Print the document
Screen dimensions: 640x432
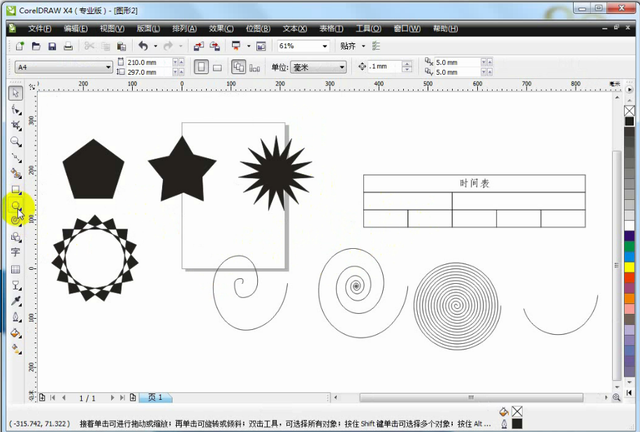[x=68, y=46]
